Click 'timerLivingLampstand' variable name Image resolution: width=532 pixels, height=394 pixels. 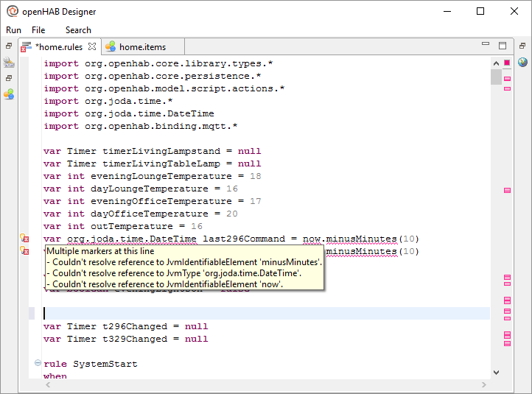click(x=161, y=151)
